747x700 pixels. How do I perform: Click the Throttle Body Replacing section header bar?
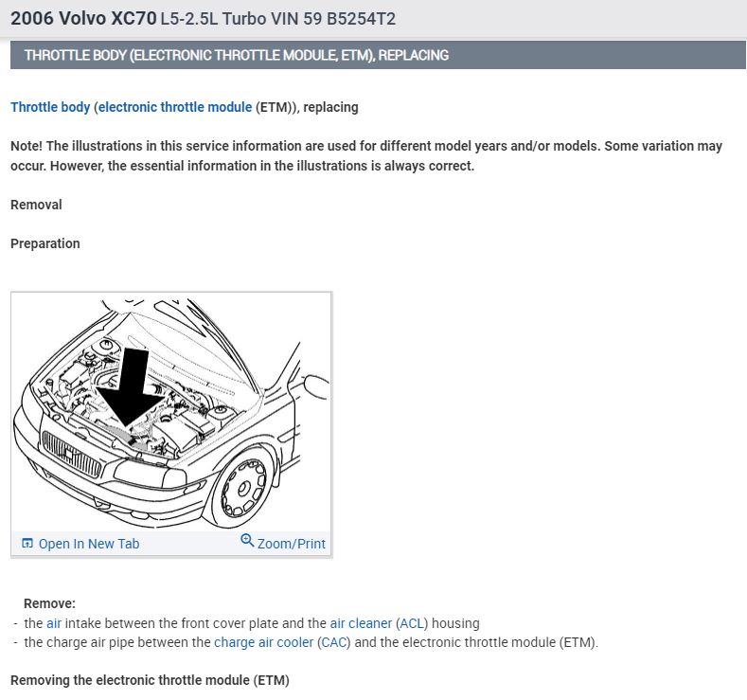(x=378, y=55)
